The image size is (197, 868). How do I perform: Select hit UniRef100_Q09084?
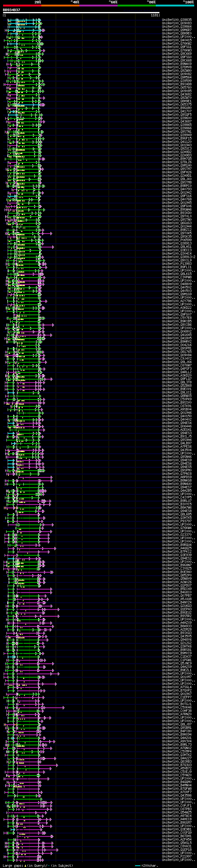click(x=177, y=355)
